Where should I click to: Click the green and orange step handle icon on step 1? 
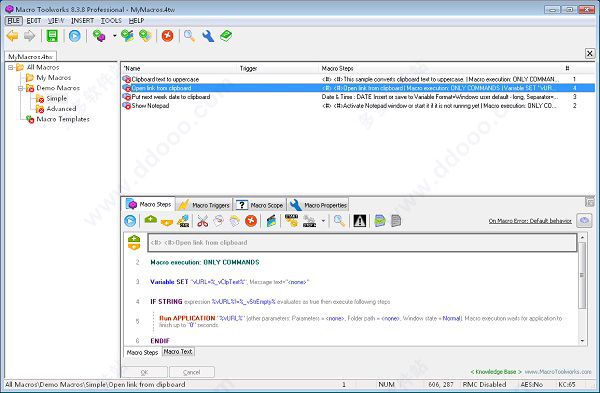coord(134,243)
